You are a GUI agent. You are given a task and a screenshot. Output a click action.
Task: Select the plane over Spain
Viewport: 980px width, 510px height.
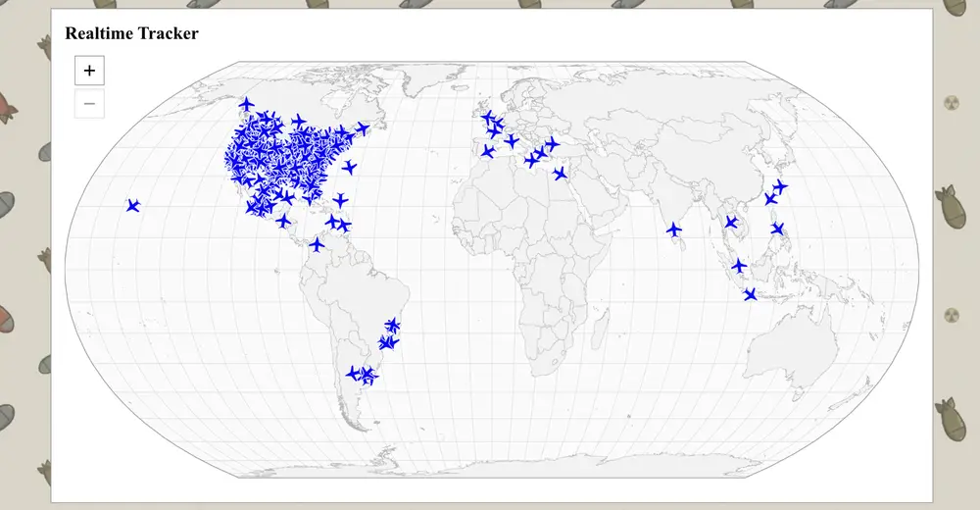tap(487, 151)
